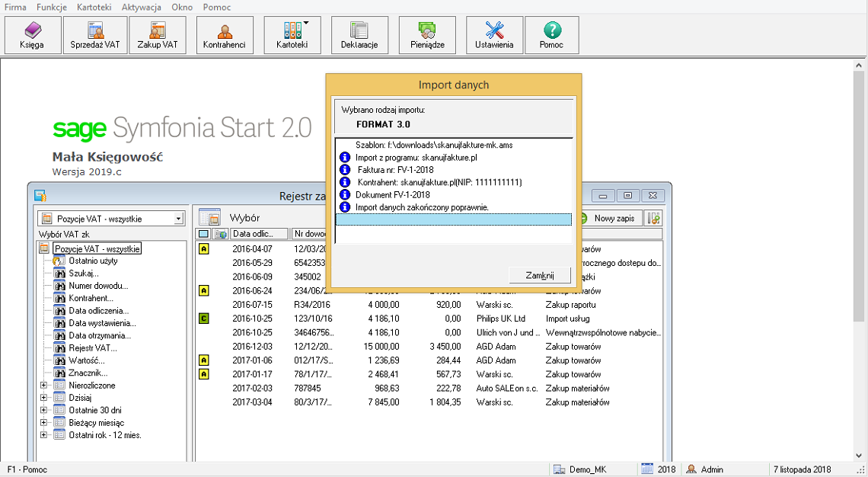Open the Księga toolbar button
The image size is (868, 477).
pos(32,35)
